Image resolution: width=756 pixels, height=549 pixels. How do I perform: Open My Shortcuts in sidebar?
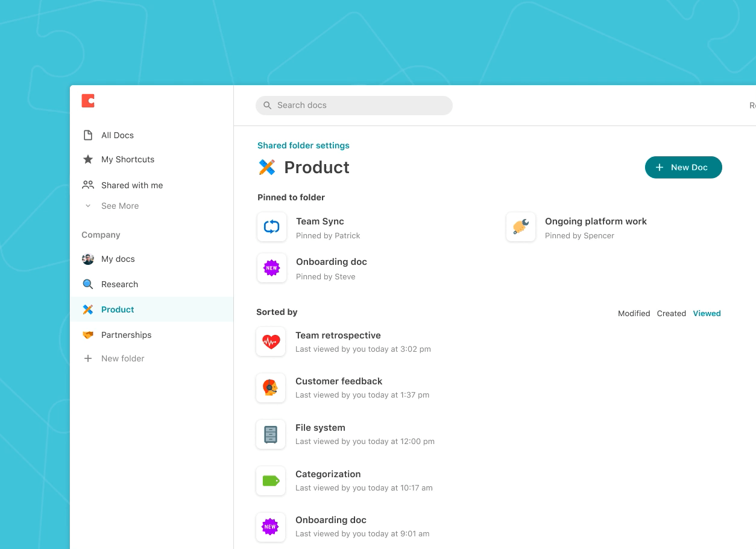tap(128, 159)
